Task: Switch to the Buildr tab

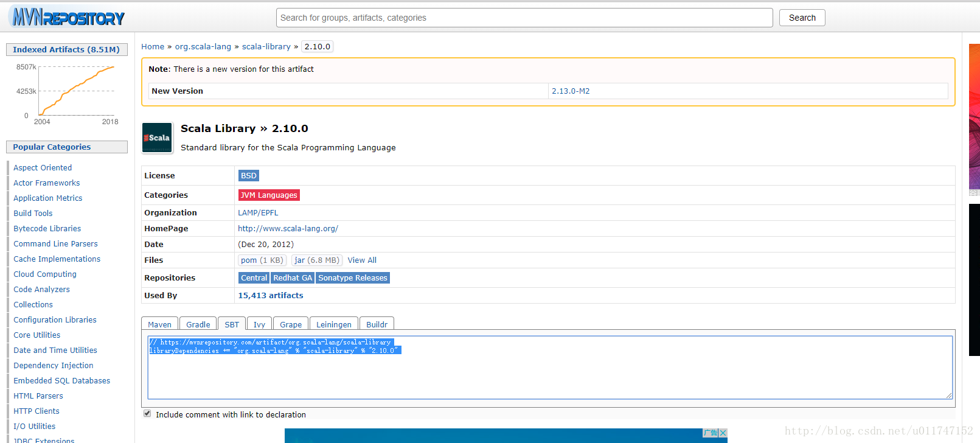Action: pyautogui.click(x=377, y=324)
